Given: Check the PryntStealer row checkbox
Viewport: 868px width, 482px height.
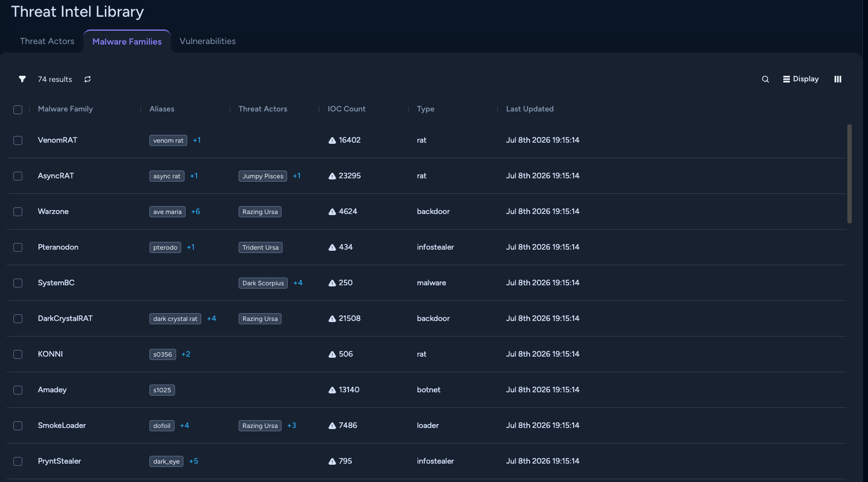Looking at the screenshot, I should (18, 461).
